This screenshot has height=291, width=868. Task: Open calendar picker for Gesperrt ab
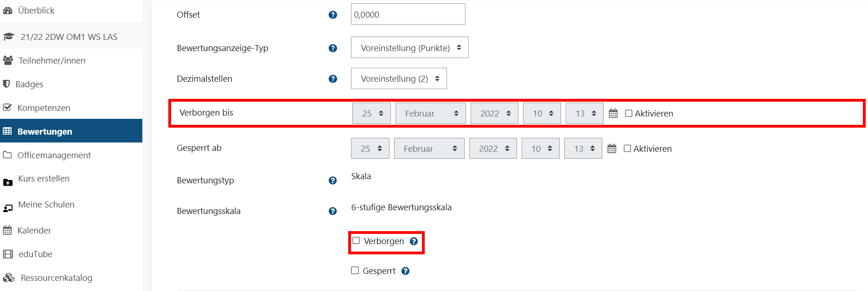(612, 149)
